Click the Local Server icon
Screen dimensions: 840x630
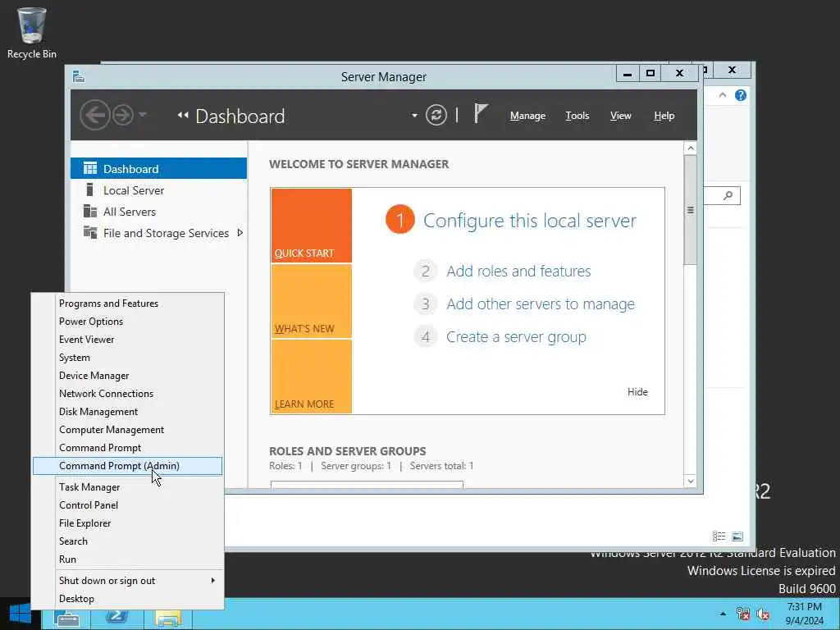click(90, 189)
